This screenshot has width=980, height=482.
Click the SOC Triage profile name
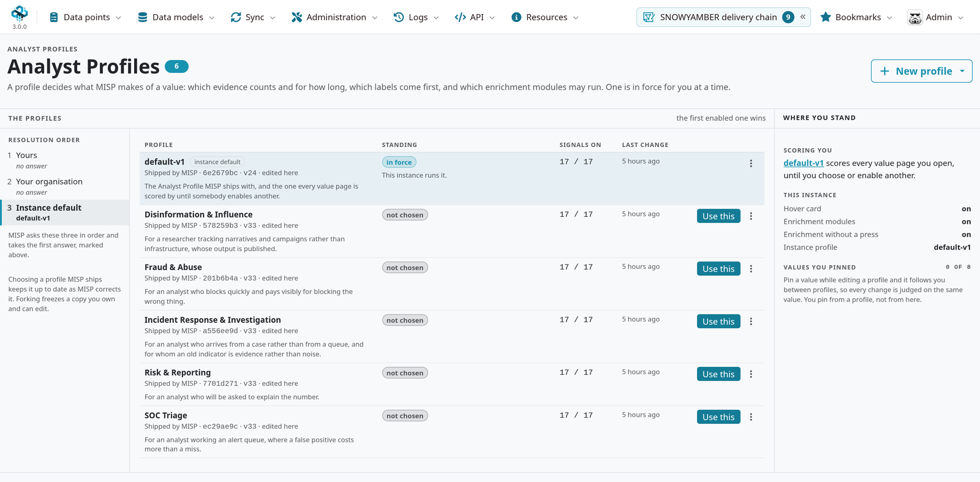point(166,415)
